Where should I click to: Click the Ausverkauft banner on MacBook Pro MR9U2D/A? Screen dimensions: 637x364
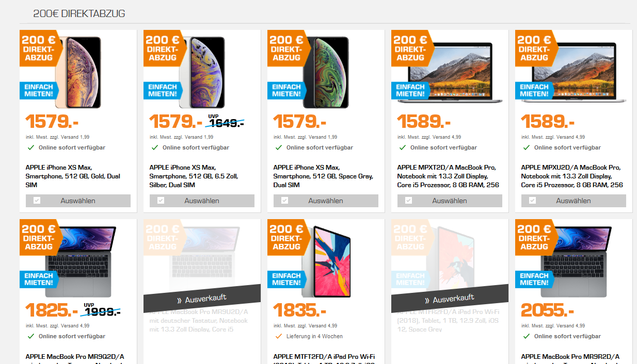(202, 299)
